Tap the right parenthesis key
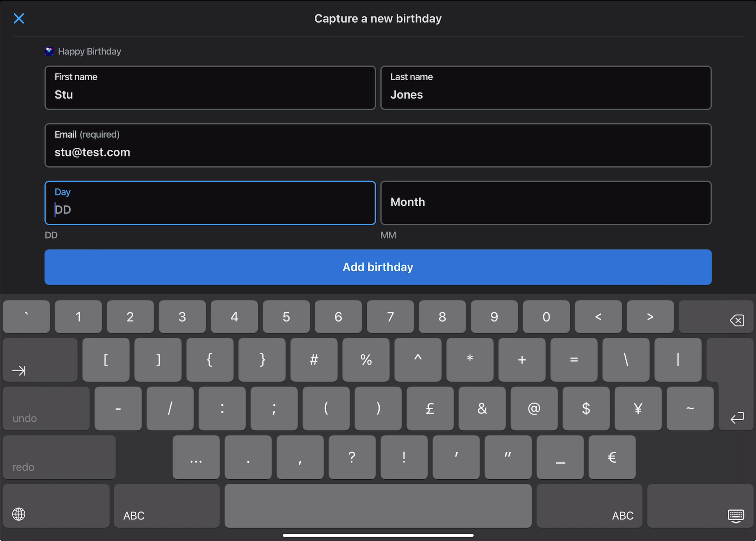Image resolution: width=756 pixels, height=541 pixels. pos(378,409)
